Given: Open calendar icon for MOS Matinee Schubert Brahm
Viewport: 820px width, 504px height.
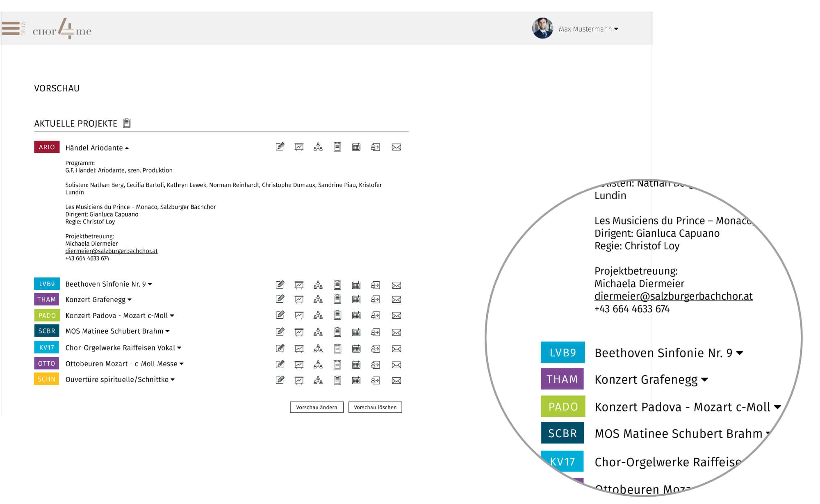Looking at the screenshot, I should tap(356, 332).
